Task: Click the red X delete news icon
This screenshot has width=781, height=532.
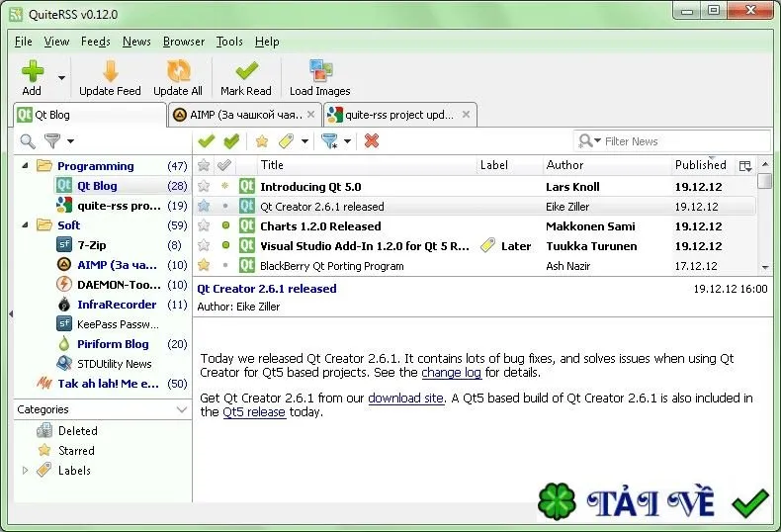Action: click(371, 141)
